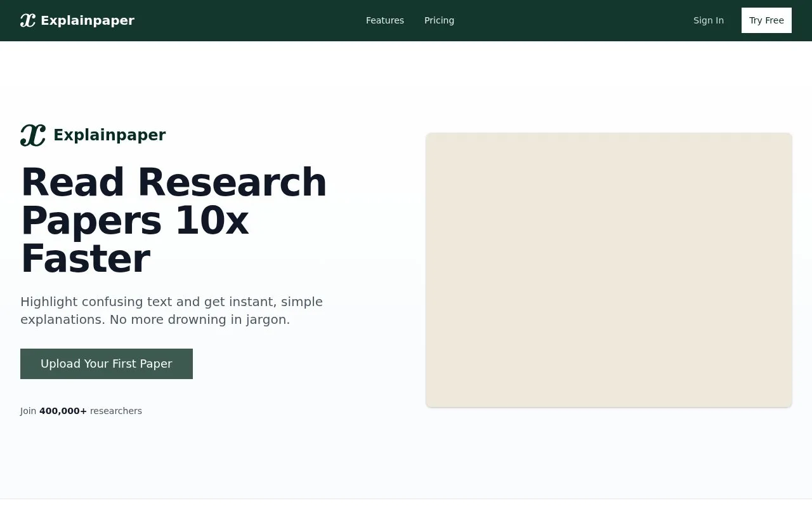This screenshot has width=812, height=508.
Task: Click the Try Free button
Action: 766,20
